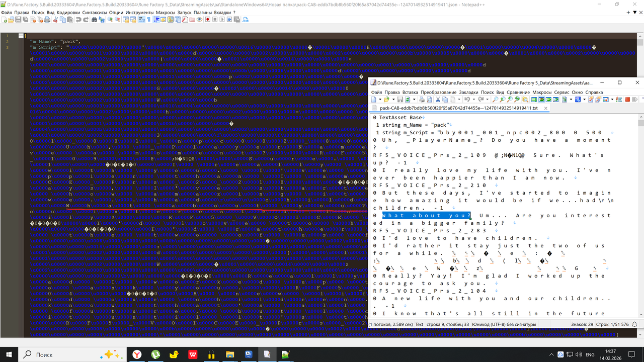Open Yandex Browser from taskbar
This screenshot has height=362, width=644.
click(x=137, y=354)
